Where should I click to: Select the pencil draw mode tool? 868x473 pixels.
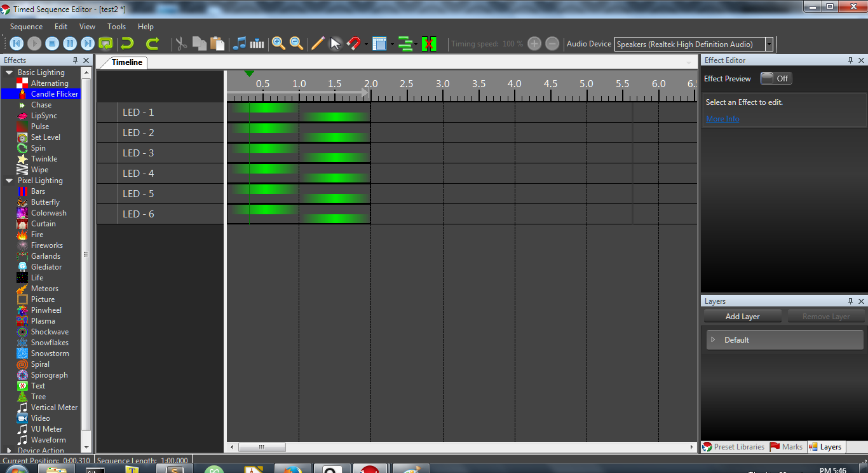318,44
